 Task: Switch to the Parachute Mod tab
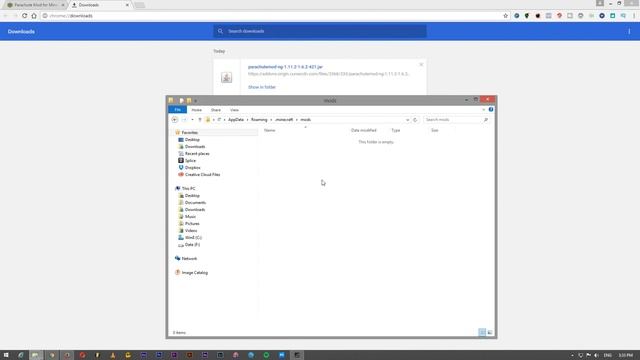point(35,5)
